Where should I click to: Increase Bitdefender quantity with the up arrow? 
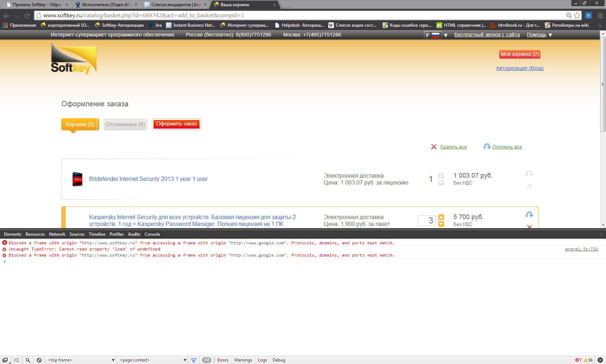(441, 176)
